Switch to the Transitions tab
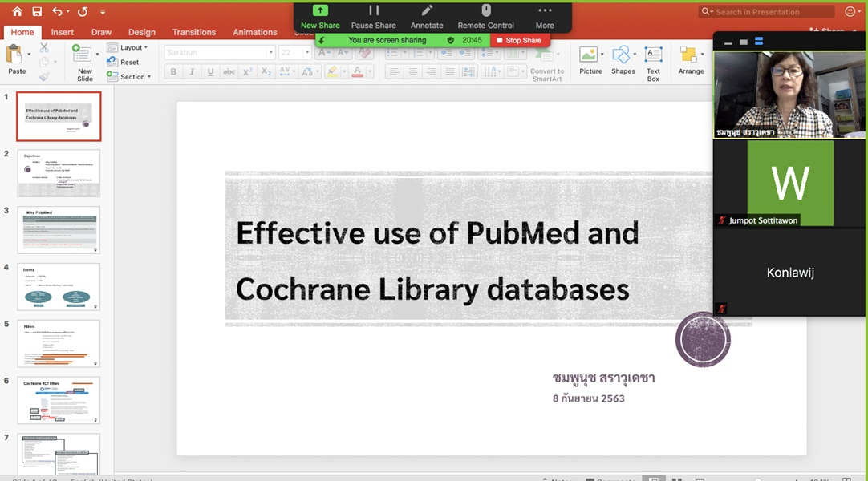This screenshot has height=481, width=868. click(x=194, y=32)
